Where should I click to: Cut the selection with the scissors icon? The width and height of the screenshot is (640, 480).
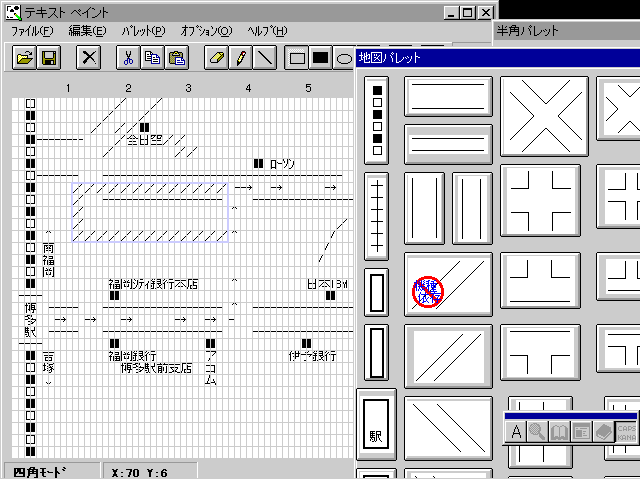tap(128, 58)
